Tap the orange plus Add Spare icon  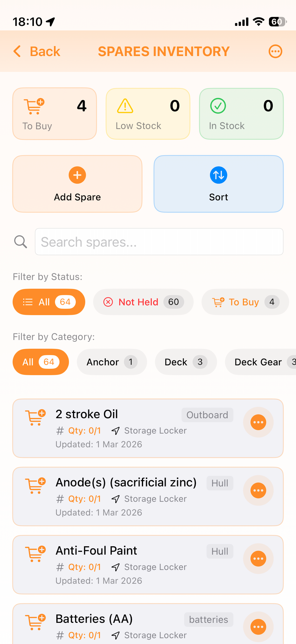coord(77,175)
